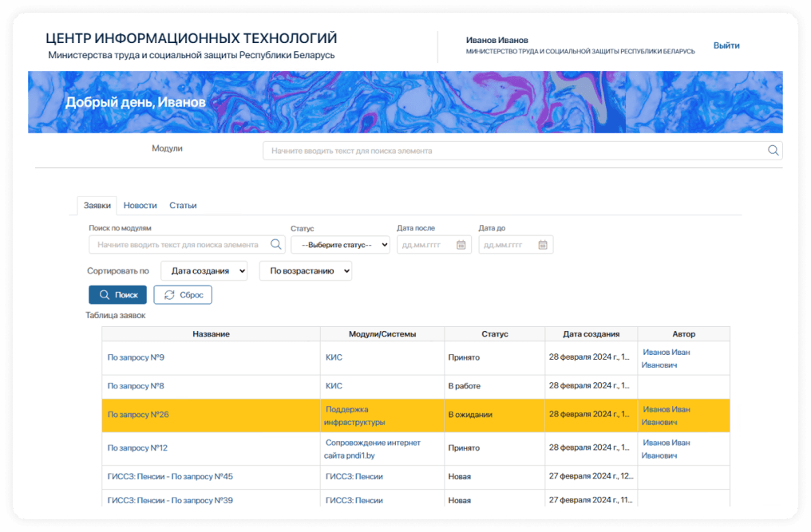The width and height of the screenshot is (811, 532).
Task: Click the Выйти logout link
Action: point(726,45)
